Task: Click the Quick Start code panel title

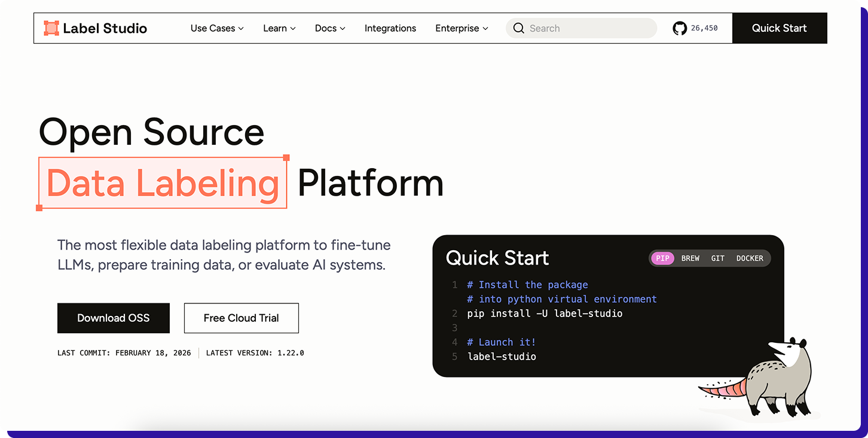Action: tap(497, 258)
